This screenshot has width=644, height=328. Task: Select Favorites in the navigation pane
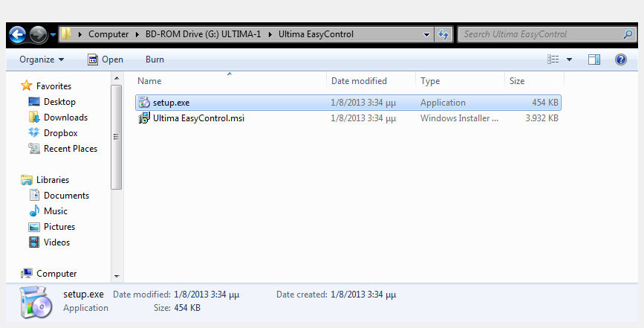(53, 86)
